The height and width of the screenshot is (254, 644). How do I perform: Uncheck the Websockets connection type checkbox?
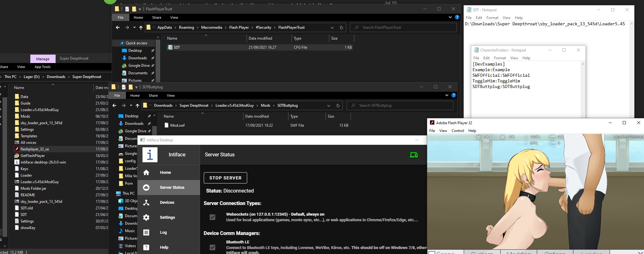point(212,217)
